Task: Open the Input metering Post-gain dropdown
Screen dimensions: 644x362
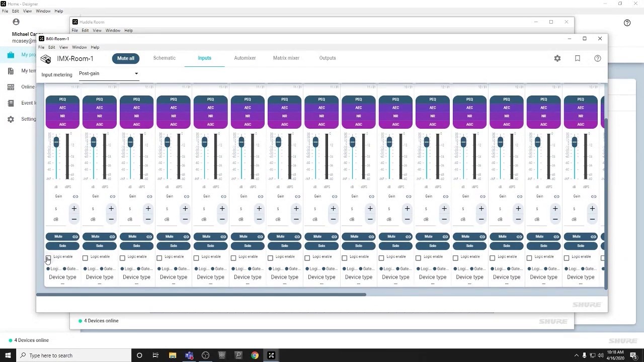Action: 108,74
